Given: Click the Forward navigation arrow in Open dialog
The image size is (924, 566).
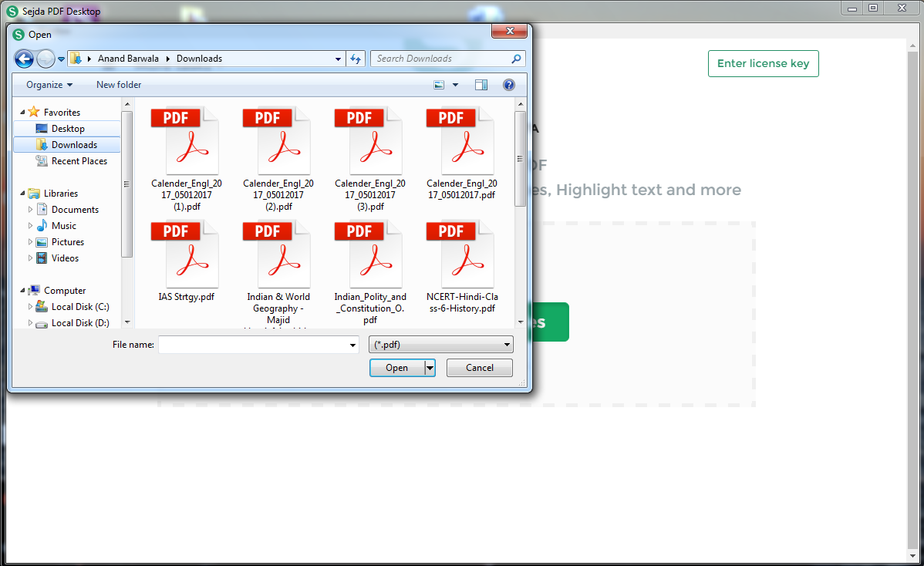Looking at the screenshot, I should click(46, 59).
